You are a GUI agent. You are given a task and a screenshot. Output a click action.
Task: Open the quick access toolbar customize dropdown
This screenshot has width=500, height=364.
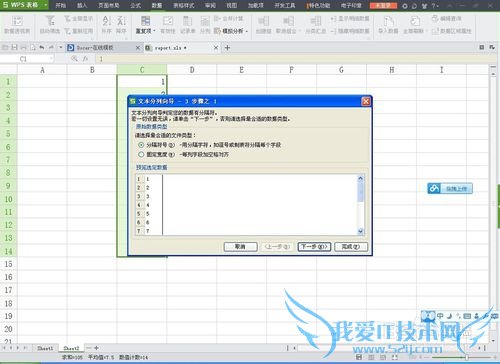60,48
